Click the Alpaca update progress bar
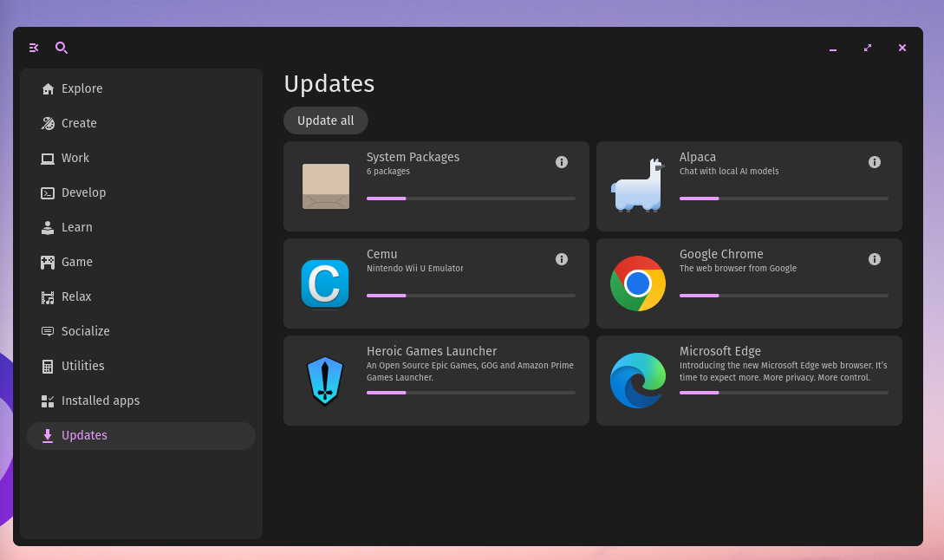 784,199
